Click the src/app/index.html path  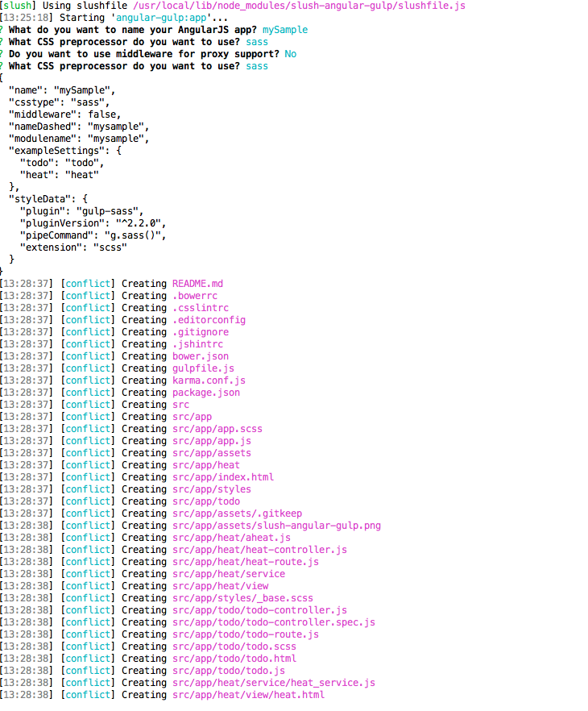tap(223, 477)
